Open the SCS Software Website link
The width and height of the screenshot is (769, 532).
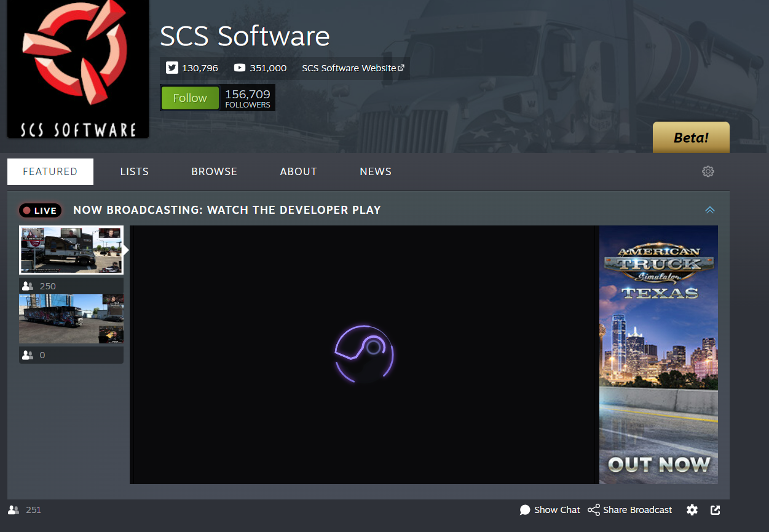(x=353, y=68)
